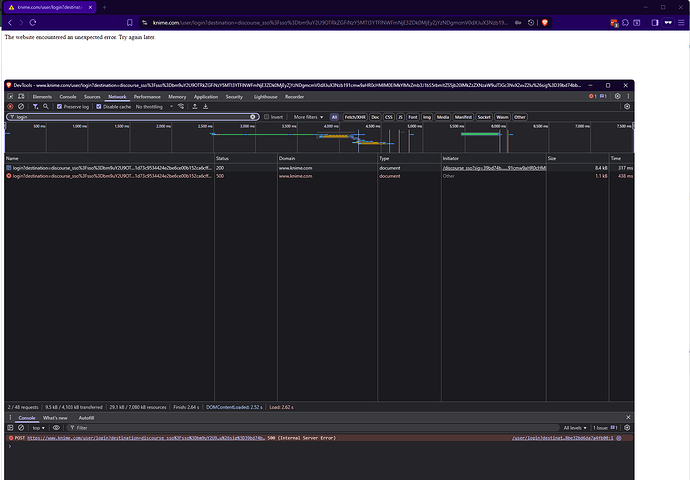Reload the browser page

coord(33,22)
